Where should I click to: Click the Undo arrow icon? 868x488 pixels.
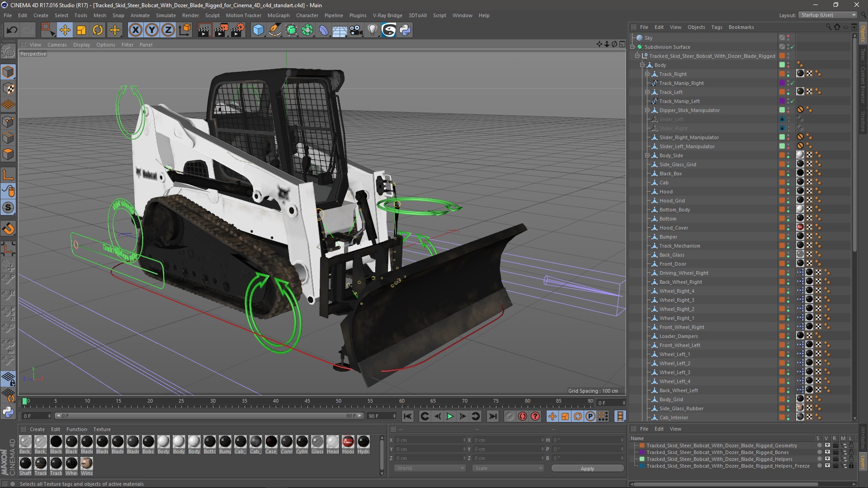[12, 30]
